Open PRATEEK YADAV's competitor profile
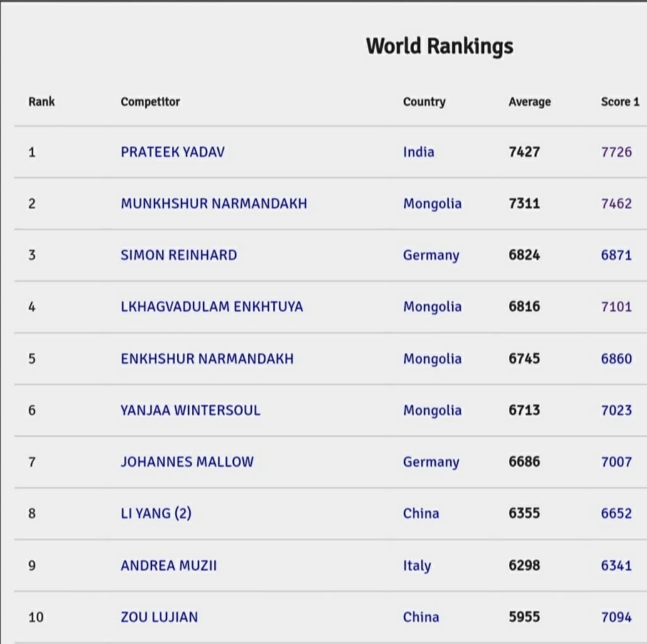The image size is (647, 644). [173, 152]
